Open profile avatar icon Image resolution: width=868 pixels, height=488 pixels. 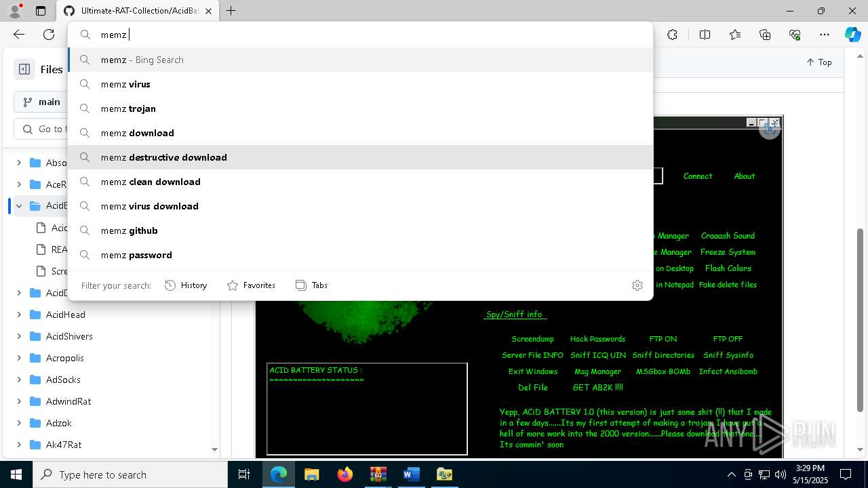point(15,11)
